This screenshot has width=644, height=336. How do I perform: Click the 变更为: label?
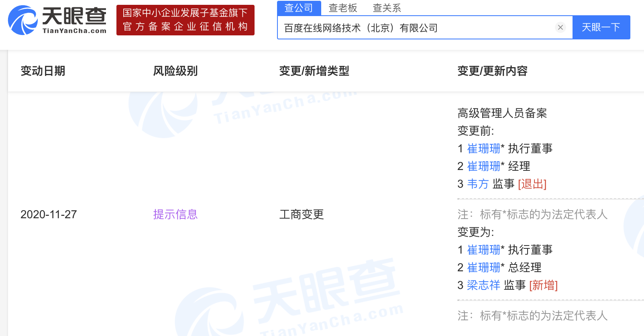coord(476,232)
